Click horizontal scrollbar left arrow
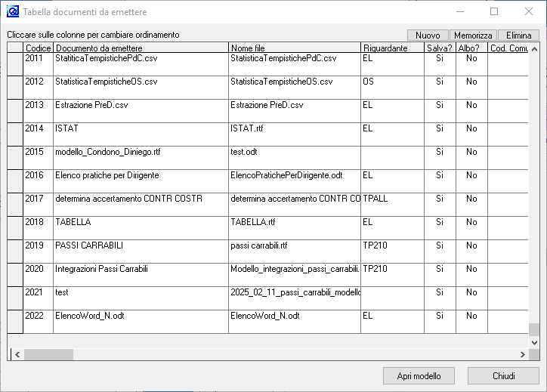The height and width of the screenshot is (392, 547). [x=17, y=354]
